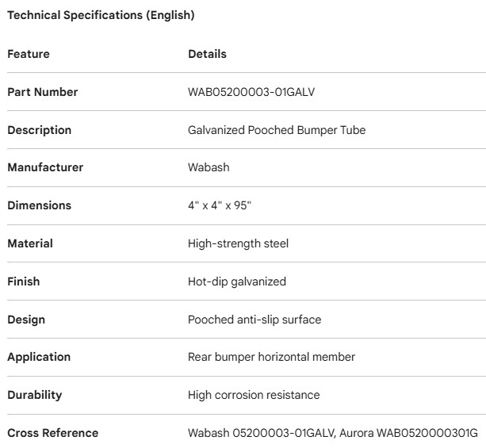Click the Cross Reference part numbers text
The image size is (486, 448).
coord(333,433)
